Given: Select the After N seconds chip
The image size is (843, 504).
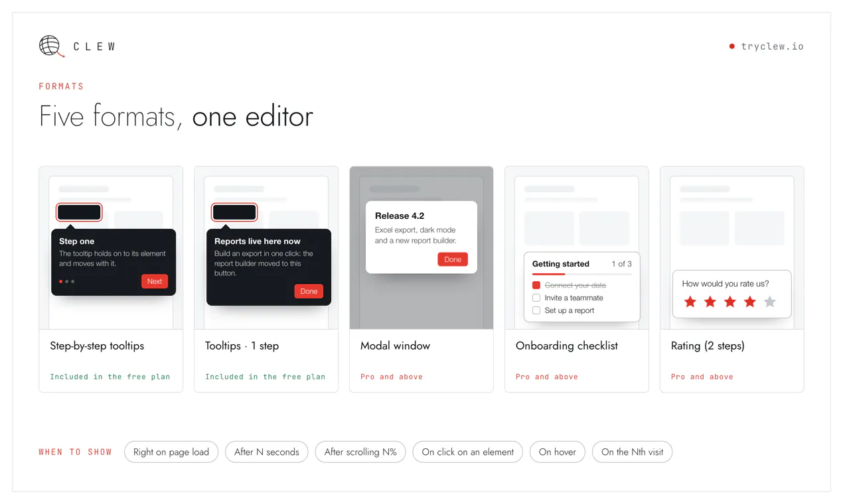Looking at the screenshot, I should (x=267, y=452).
